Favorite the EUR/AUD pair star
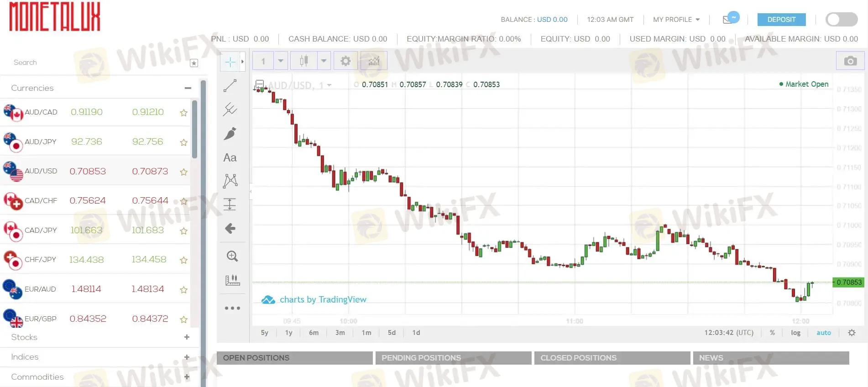 pyautogui.click(x=183, y=290)
